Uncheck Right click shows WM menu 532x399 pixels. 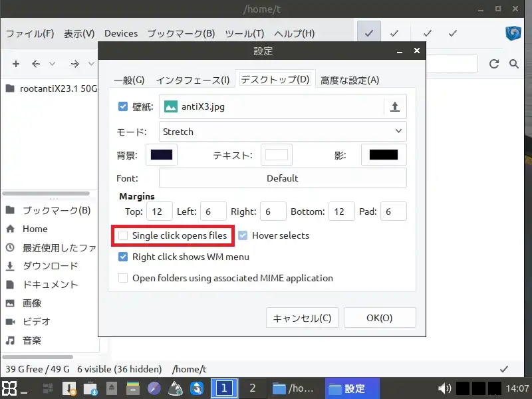click(x=123, y=257)
